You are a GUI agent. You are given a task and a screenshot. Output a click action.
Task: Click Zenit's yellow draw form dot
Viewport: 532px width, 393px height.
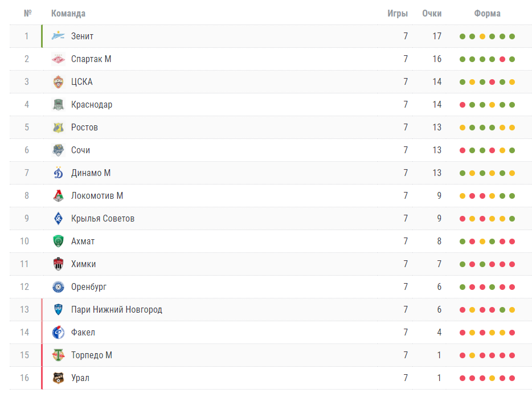482,36
